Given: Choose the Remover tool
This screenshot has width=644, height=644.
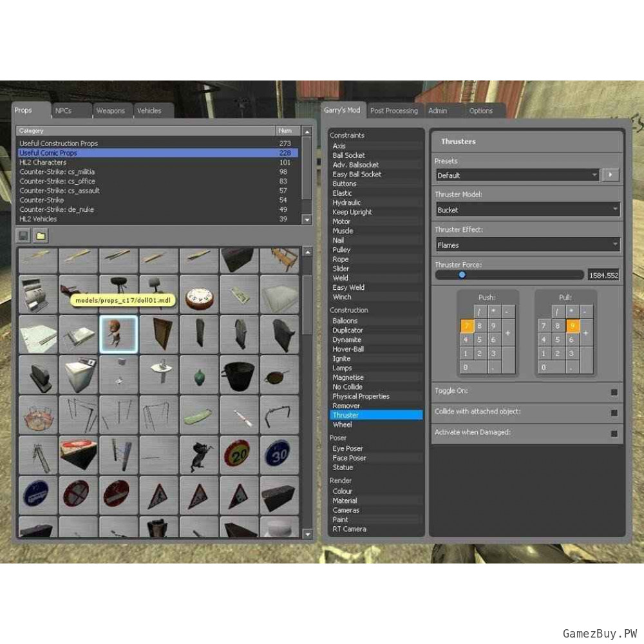Looking at the screenshot, I should (x=376, y=406).
